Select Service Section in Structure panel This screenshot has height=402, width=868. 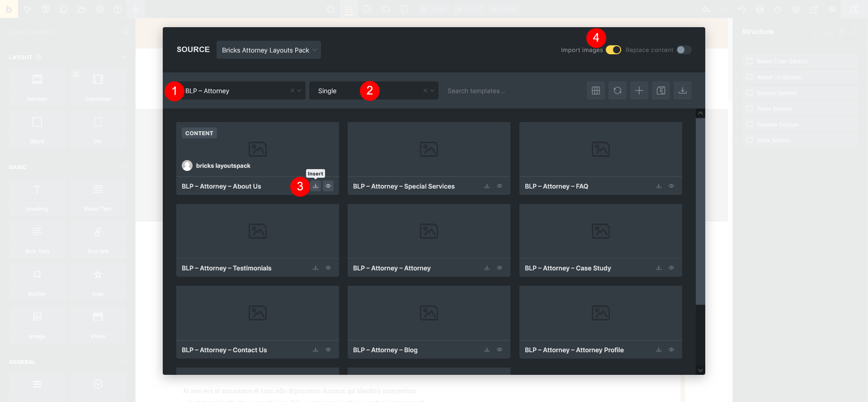(x=800, y=93)
